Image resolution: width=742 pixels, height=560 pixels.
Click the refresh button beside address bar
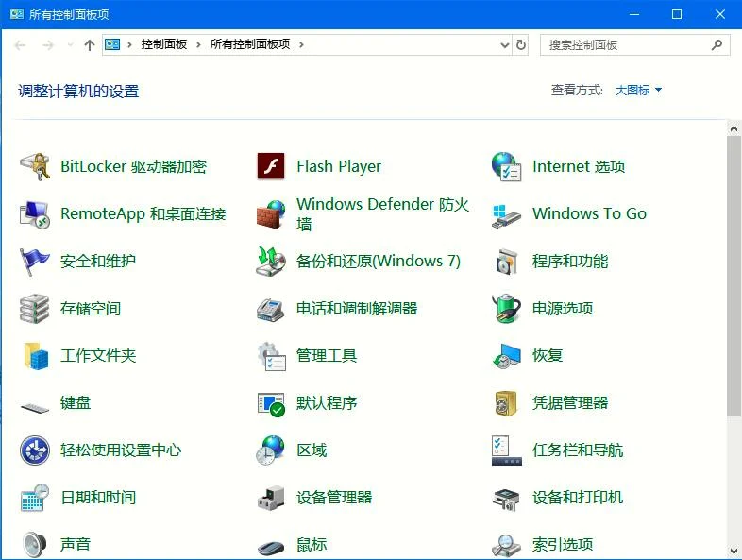click(521, 44)
